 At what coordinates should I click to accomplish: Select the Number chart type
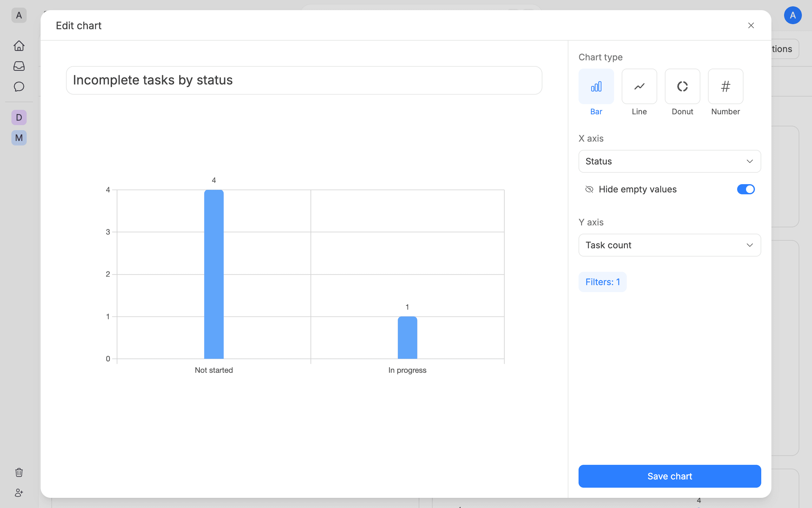click(725, 86)
